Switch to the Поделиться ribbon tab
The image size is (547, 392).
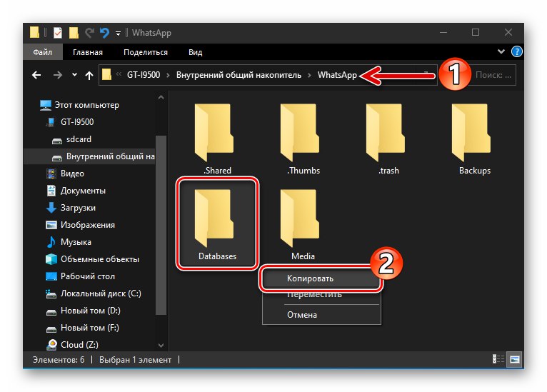tap(146, 52)
